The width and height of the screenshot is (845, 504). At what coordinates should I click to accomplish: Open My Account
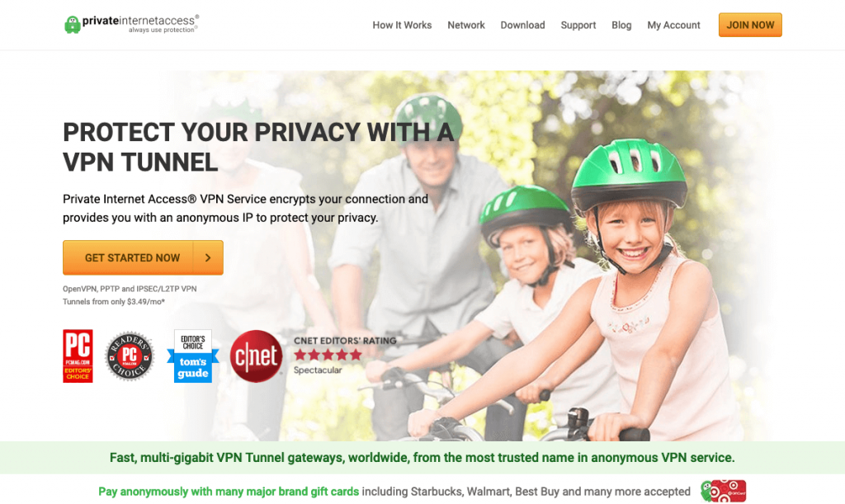(x=673, y=26)
